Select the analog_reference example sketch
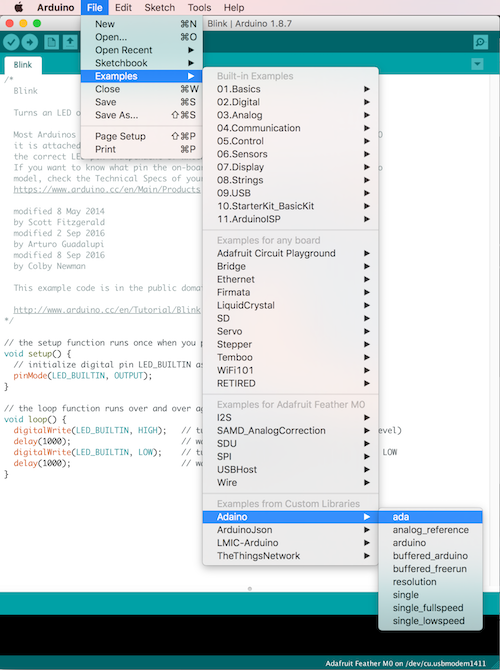This screenshot has width=500, height=670. [430, 530]
